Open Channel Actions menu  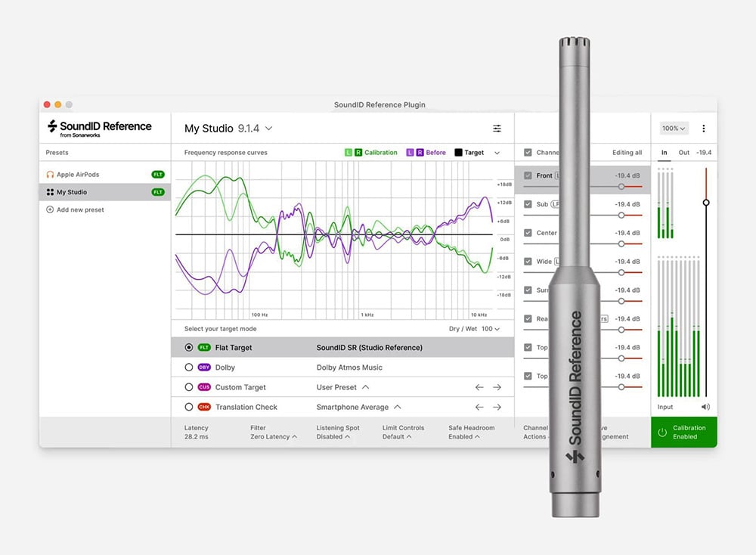535,433
